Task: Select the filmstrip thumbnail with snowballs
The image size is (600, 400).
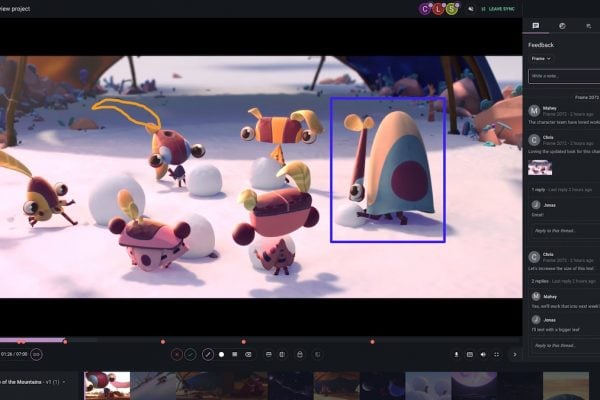Action: 428,386
